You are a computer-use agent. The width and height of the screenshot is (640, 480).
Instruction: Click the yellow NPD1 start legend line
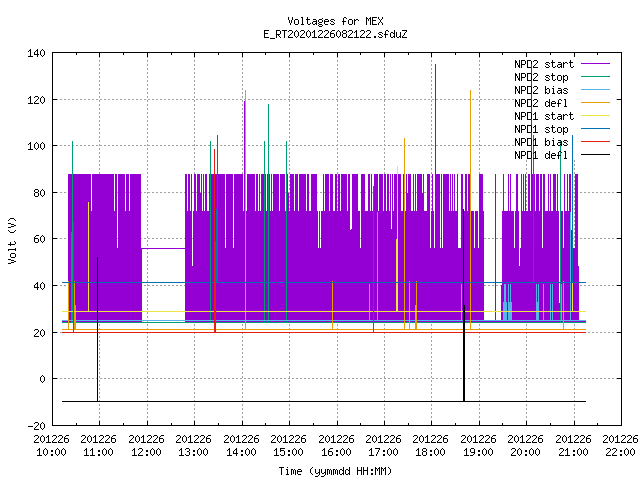coord(595,116)
